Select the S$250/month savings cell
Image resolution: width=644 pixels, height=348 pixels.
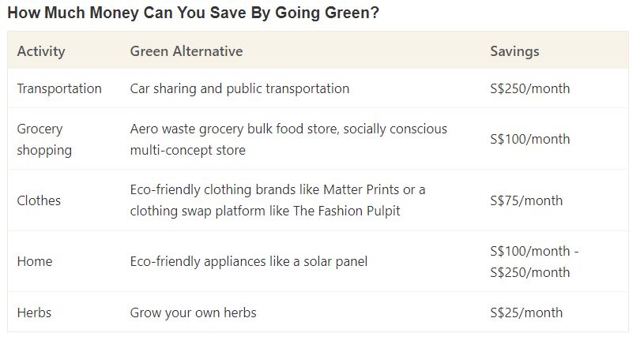tap(529, 88)
